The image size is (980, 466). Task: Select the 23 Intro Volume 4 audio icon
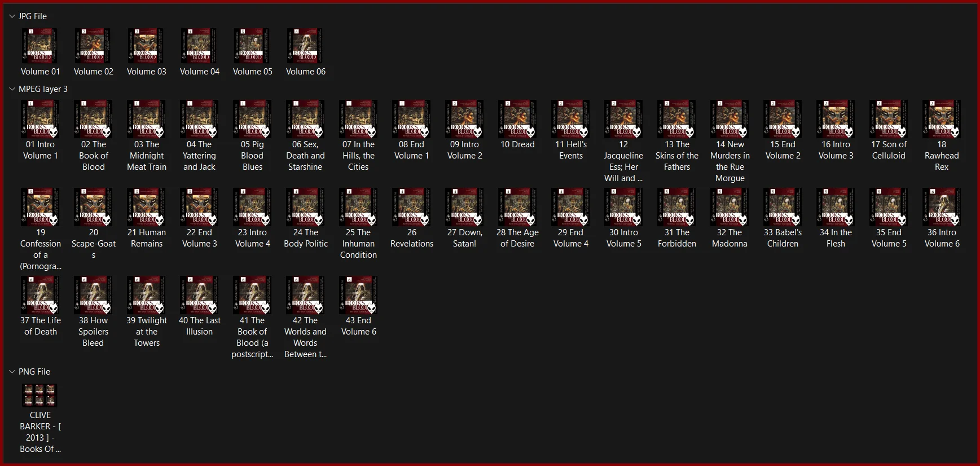(x=252, y=207)
